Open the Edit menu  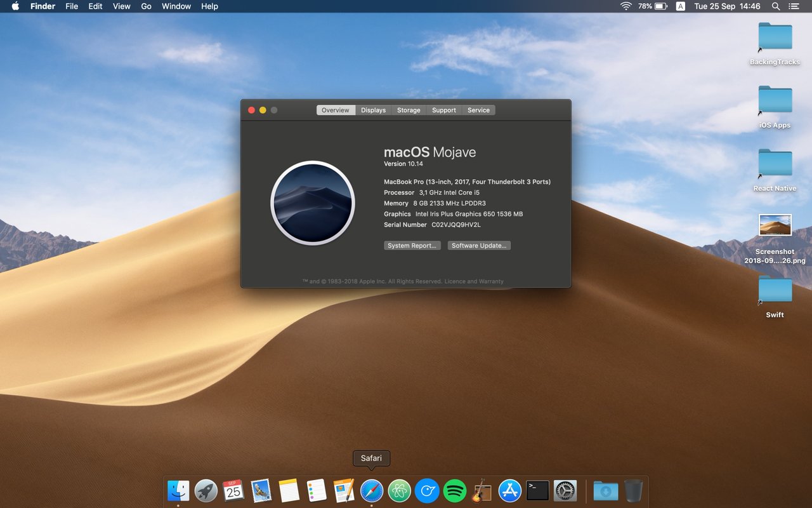[x=95, y=6]
